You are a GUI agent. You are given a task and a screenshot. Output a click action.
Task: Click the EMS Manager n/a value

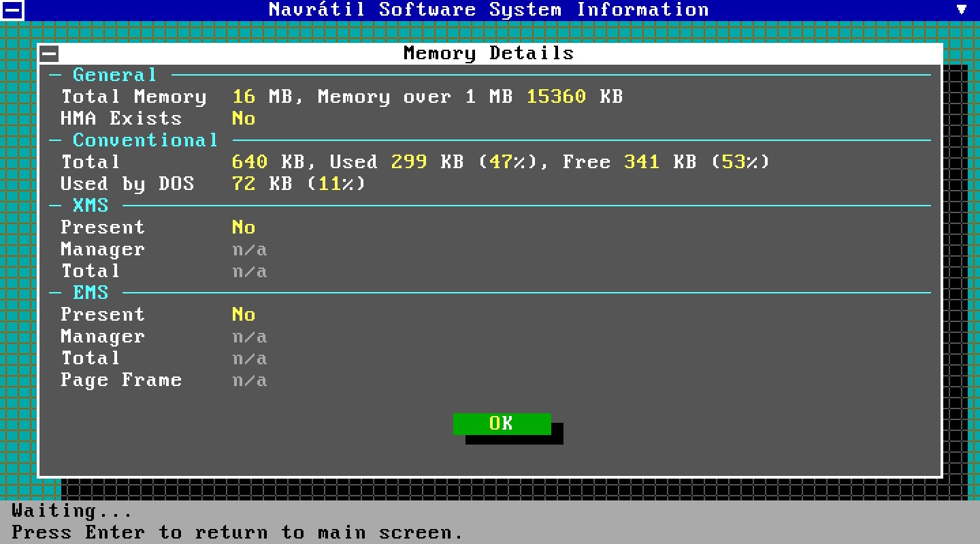(x=250, y=337)
